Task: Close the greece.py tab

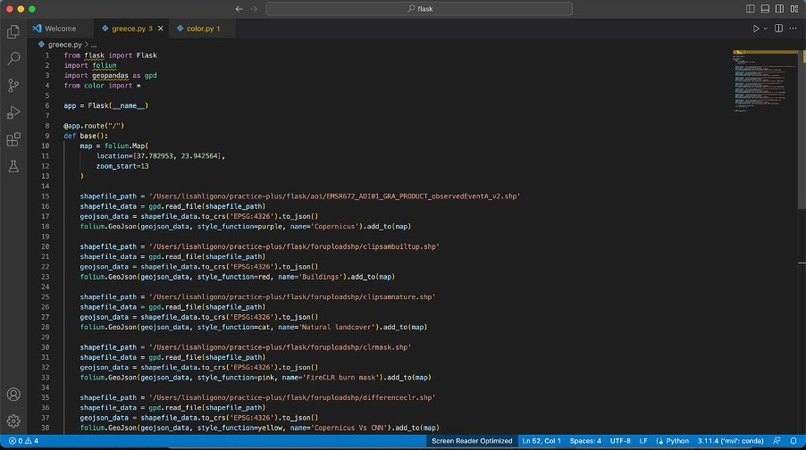Action: click(160, 29)
